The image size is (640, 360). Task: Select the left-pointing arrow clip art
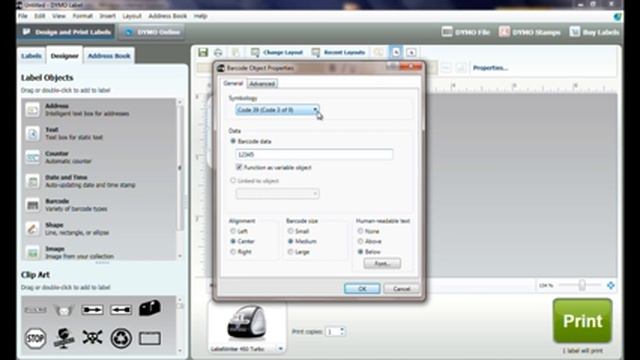121,310
